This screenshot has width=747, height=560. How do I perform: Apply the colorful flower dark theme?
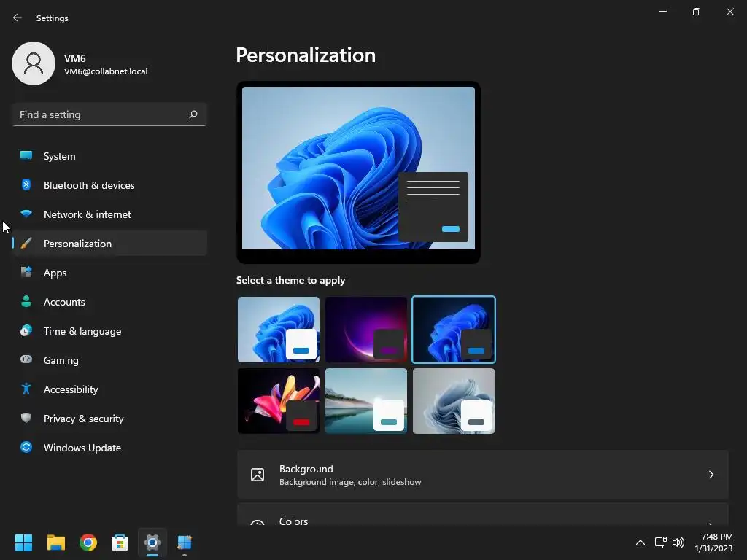click(x=279, y=401)
